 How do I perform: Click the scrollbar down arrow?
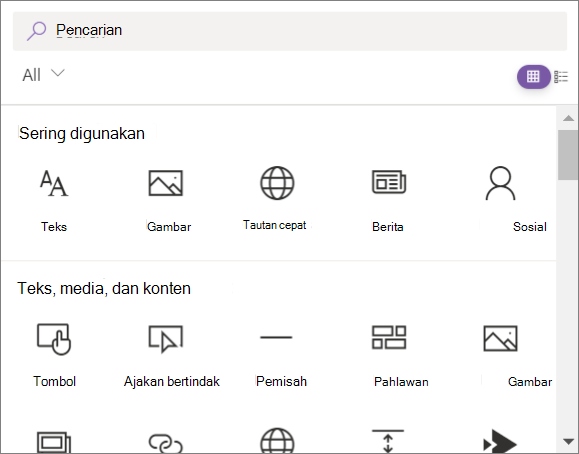click(568, 441)
